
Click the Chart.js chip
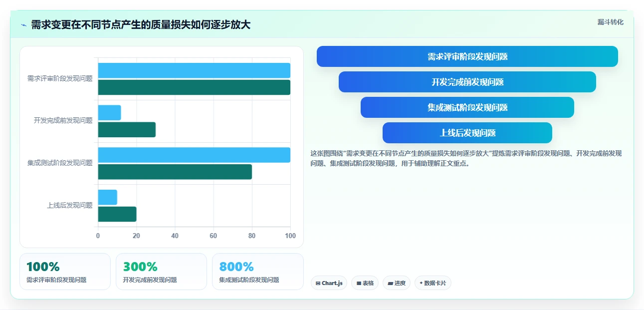[329, 283]
